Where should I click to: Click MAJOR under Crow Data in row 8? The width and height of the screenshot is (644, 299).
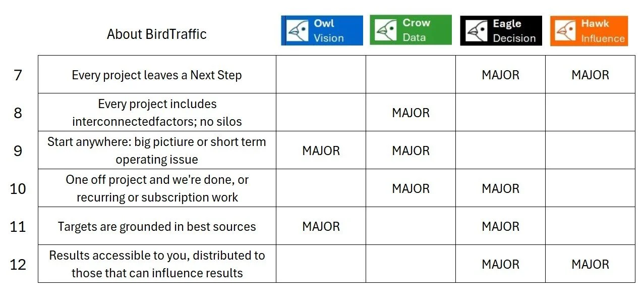click(411, 113)
